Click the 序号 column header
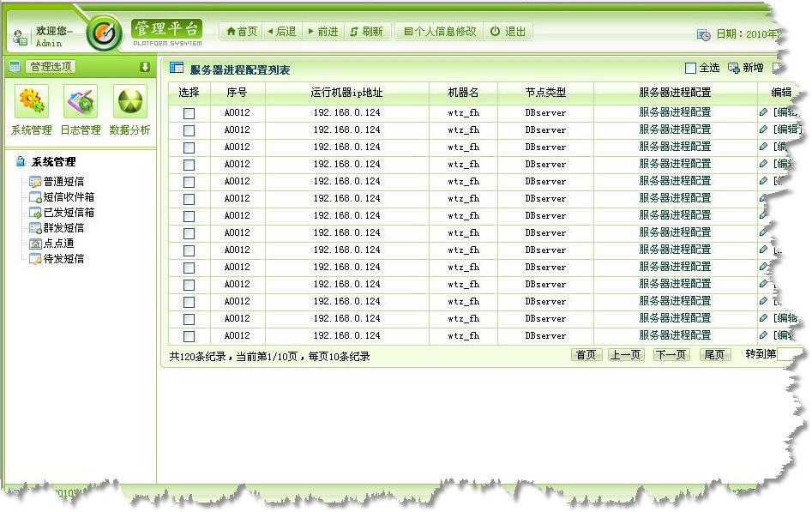812x512 pixels. (x=238, y=93)
